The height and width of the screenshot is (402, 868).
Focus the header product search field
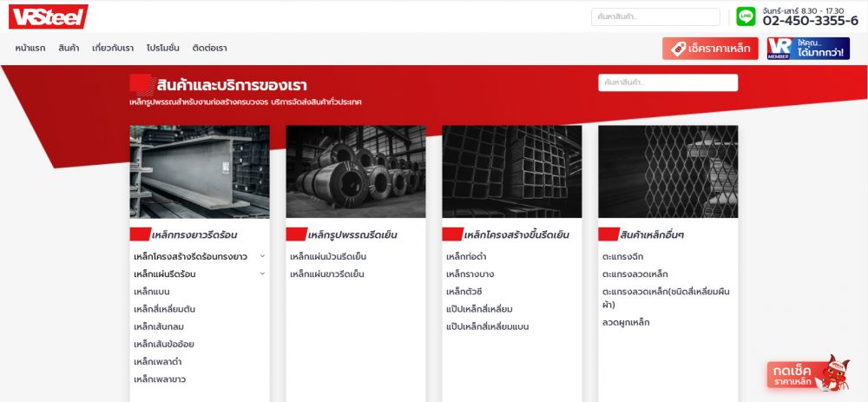[655, 17]
